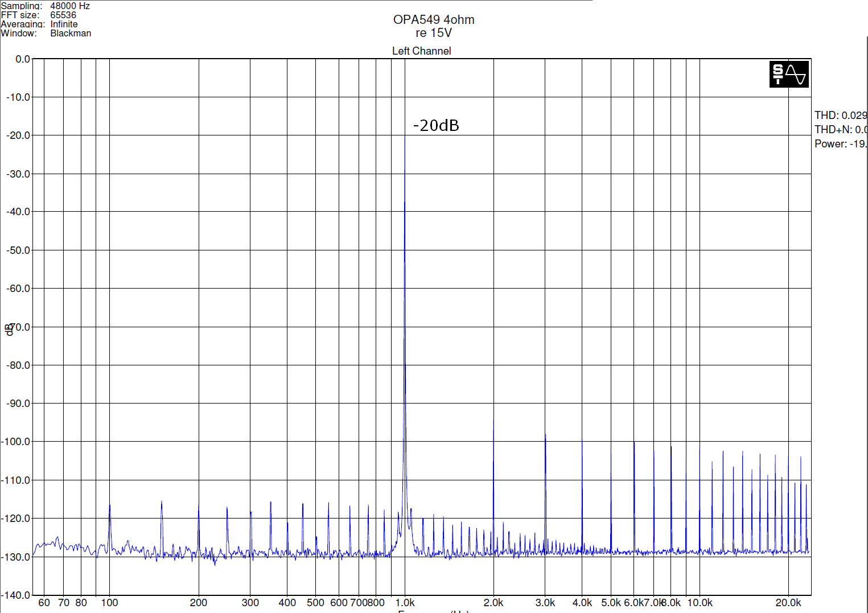The image size is (868, 613).
Task: Click the '-10.0' y-axis label
Action: [18, 97]
